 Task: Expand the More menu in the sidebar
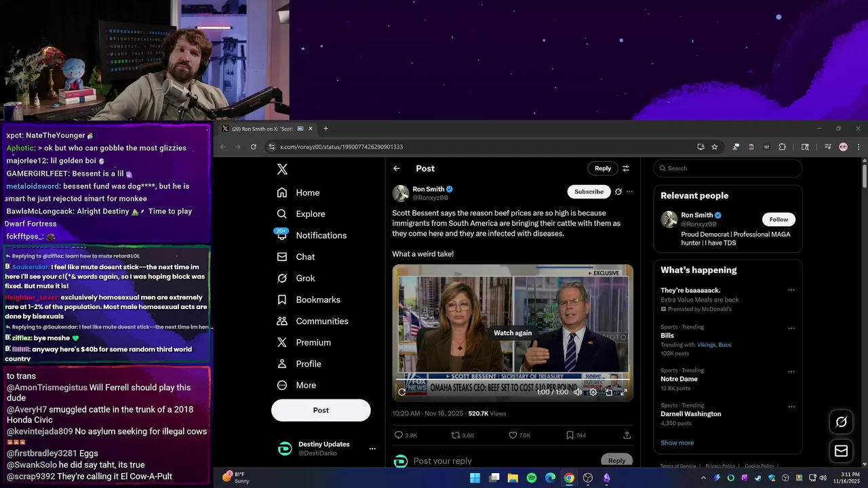pyautogui.click(x=296, y=385)
